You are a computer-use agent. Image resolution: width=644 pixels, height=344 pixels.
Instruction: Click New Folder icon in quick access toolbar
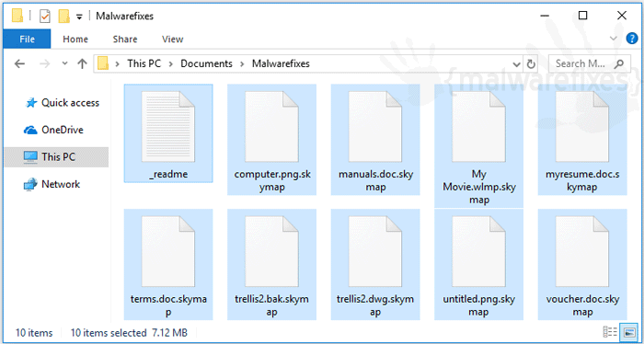[x=64, y=17]
